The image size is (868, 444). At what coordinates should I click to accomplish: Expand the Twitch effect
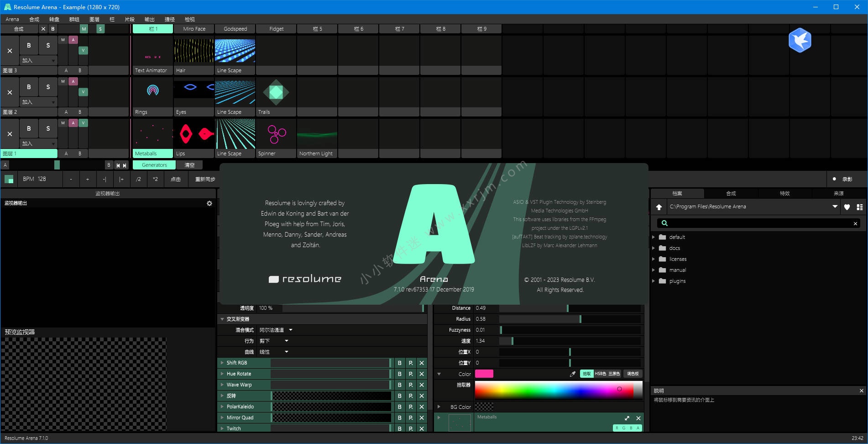[222, 428]
